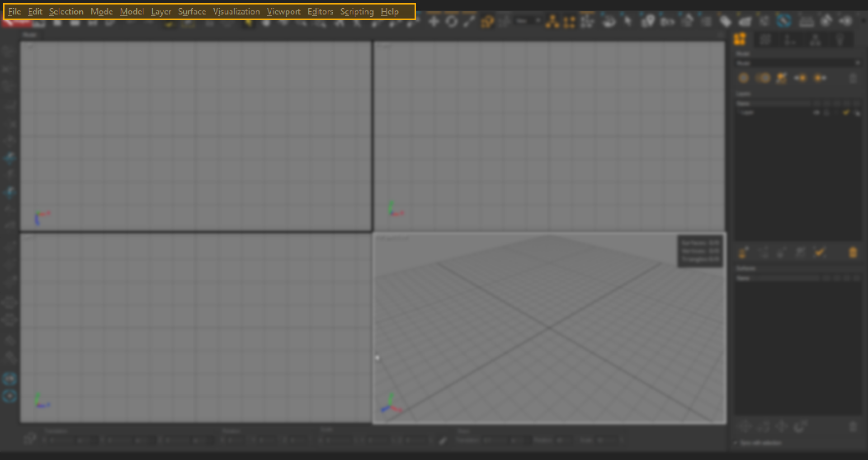The width and height of the screenshot is (868, 460).
Task: Click the orange checkmark icon above Surfaces list
Action: (x=820, y=252)
